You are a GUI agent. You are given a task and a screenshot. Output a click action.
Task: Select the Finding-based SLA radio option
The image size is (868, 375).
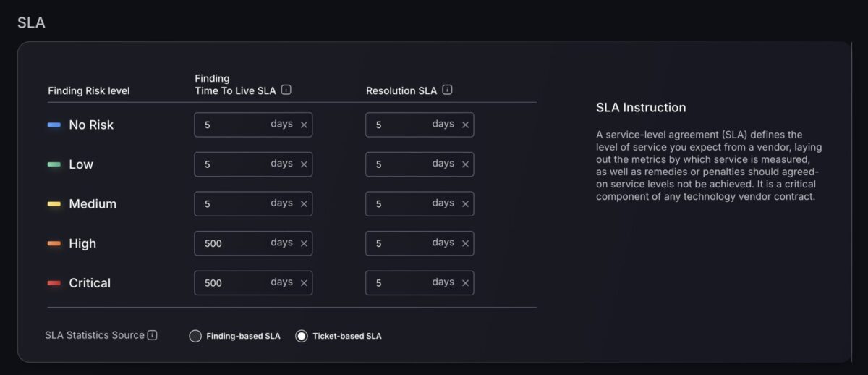pyautogui.click(x=195, y=336)
